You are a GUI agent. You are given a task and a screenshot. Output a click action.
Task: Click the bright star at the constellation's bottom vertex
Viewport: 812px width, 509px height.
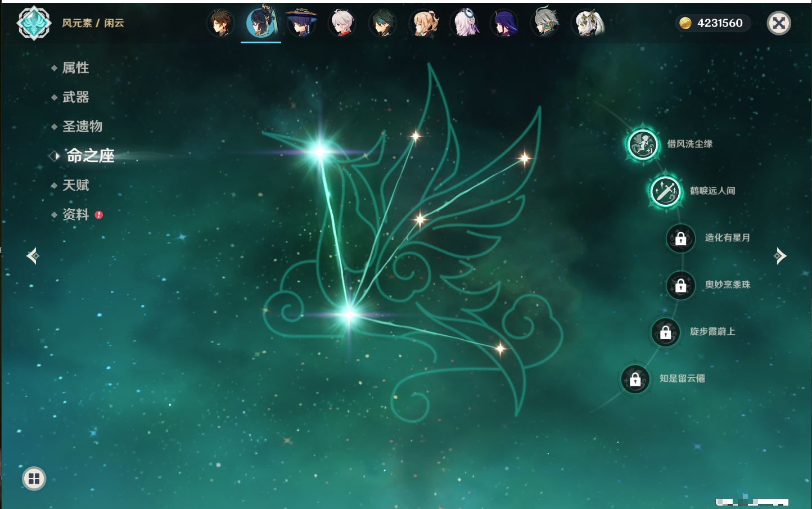click(x=349, y=314)
